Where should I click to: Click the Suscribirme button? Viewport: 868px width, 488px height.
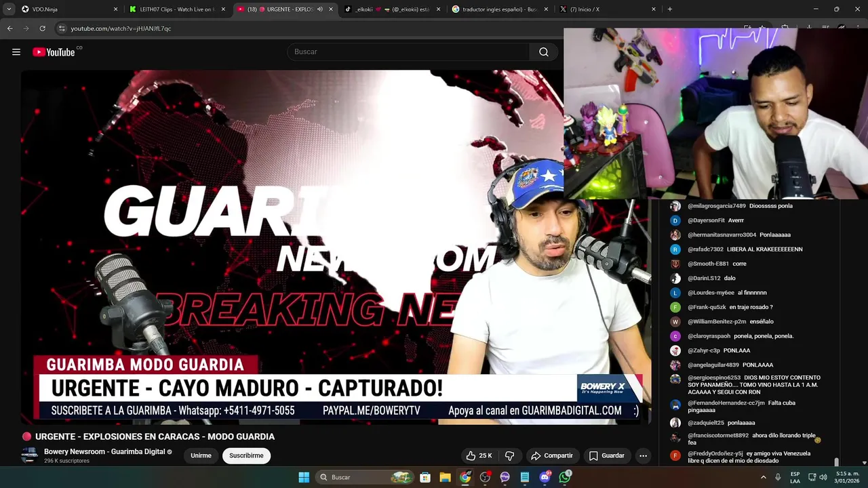click(246, 455)
